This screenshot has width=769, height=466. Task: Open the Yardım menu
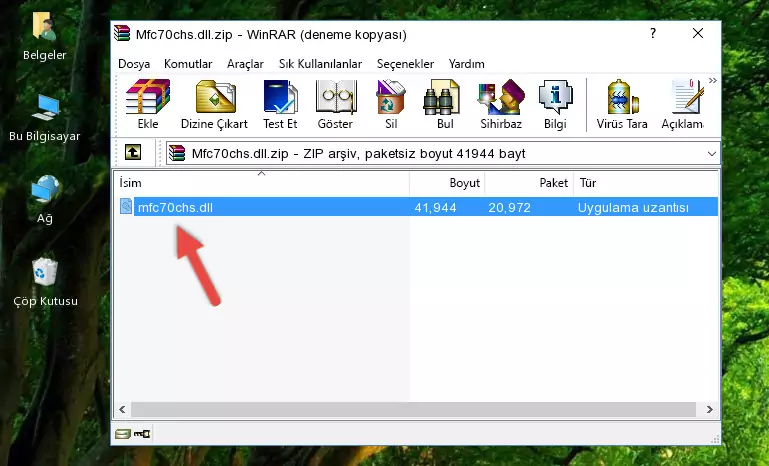coord(466,64)
